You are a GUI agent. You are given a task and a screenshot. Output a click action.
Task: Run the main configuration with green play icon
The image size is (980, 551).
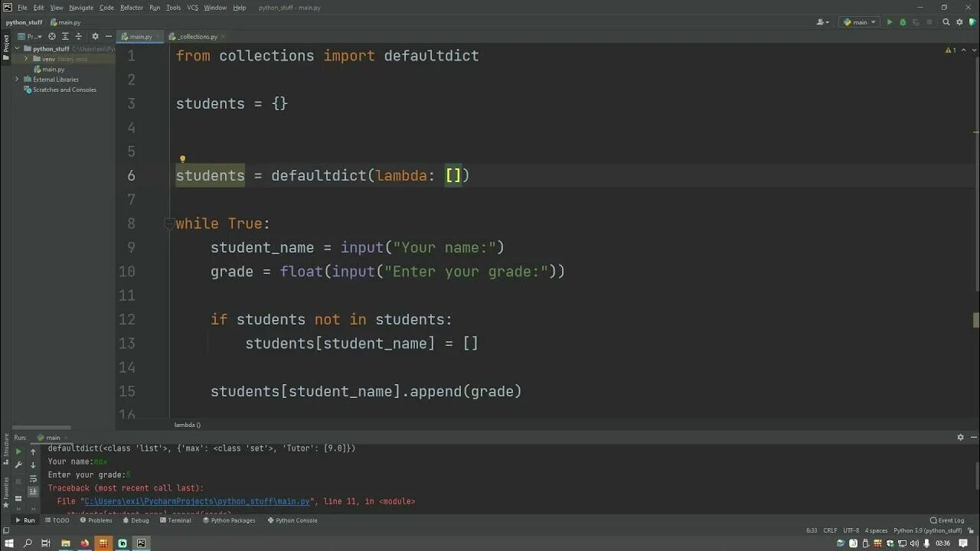(890, 22)
